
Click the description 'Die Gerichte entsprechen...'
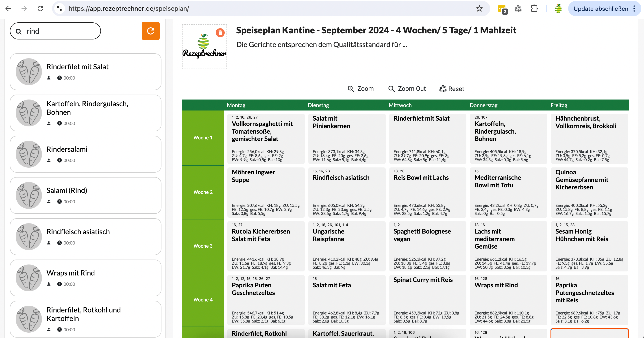click(x=322, y=44)
